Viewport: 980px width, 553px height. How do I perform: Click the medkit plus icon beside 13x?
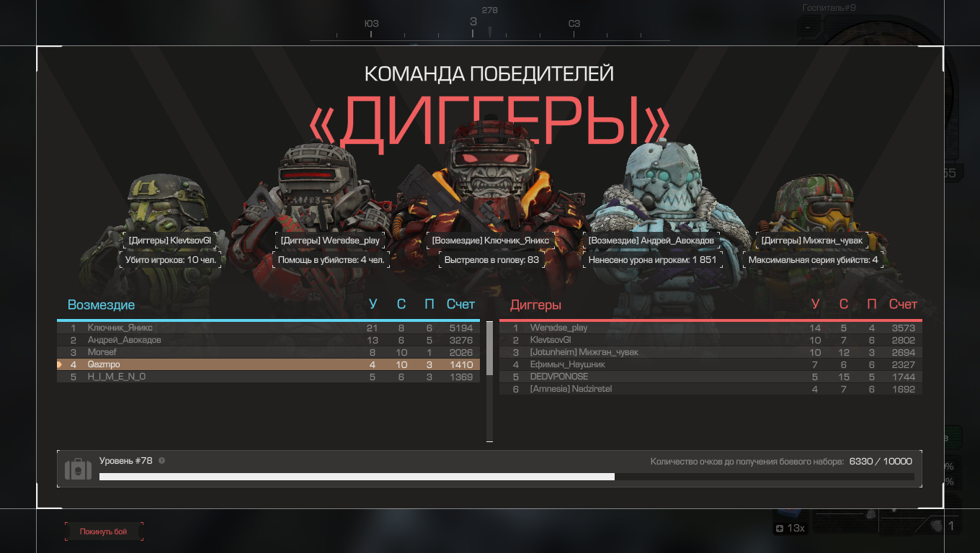(779, 529)
